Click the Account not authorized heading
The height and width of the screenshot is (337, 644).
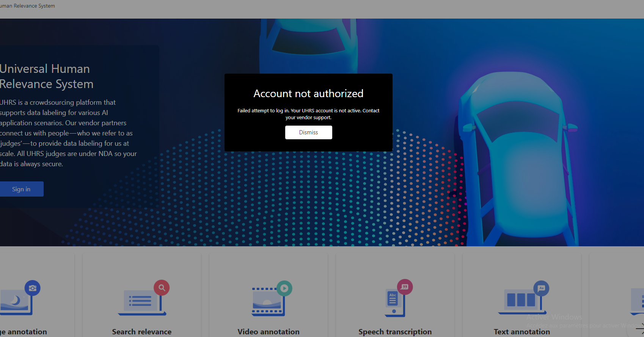pyautogui.click(x=308, y=93)
